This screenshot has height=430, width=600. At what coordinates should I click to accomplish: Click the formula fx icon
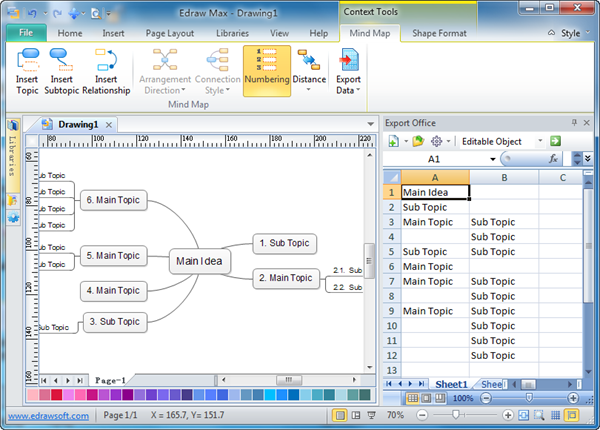point(553,159)
